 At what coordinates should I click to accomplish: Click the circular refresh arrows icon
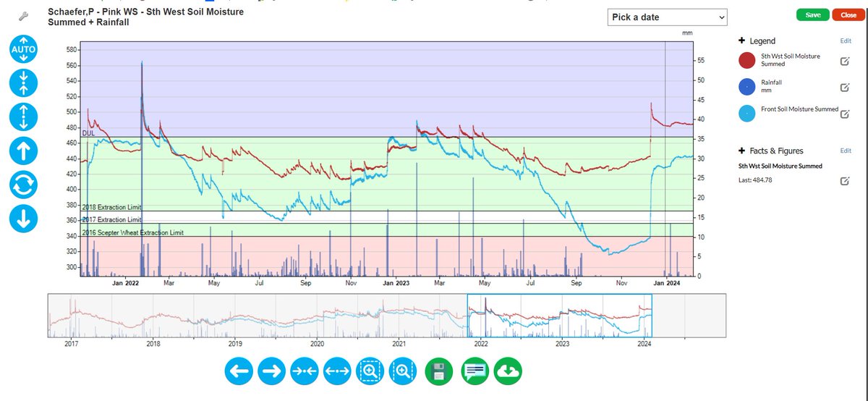(23, 185)
